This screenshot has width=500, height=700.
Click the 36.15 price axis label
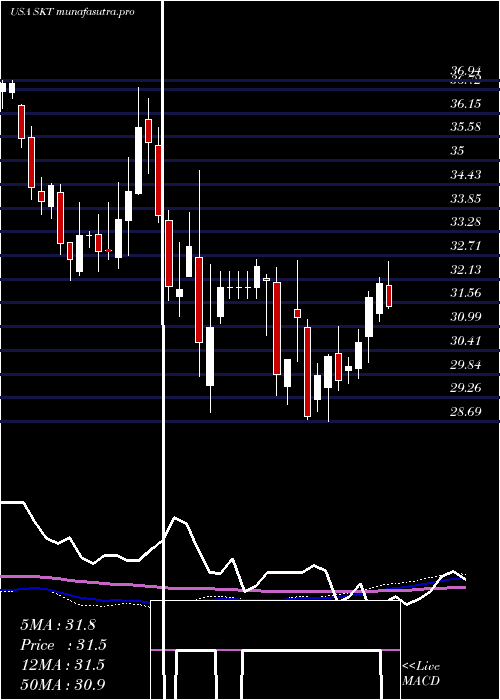click(x=466, y=104)
